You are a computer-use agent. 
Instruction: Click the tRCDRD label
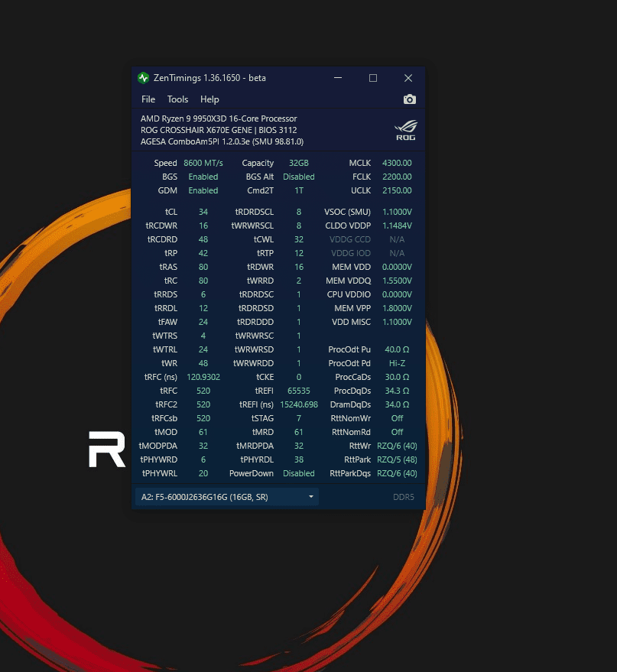pyautogui.click(x=162, y=239)
